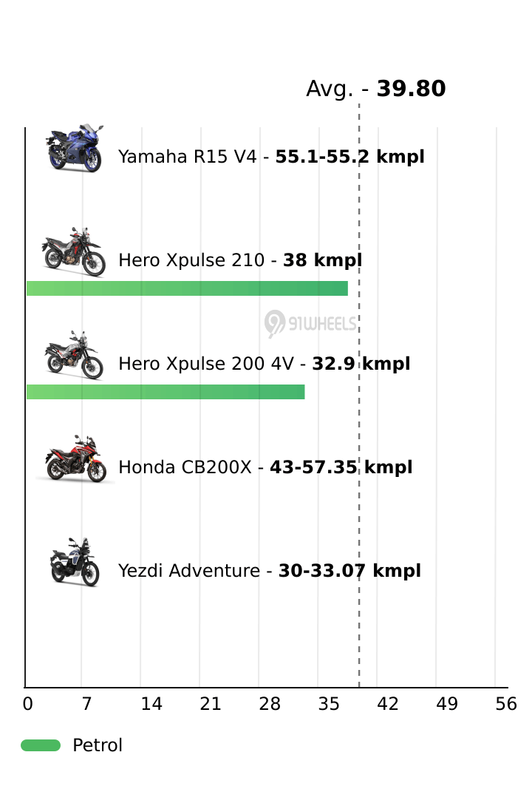Click the Honda CB200X motorcycle image

click(74, 459)
